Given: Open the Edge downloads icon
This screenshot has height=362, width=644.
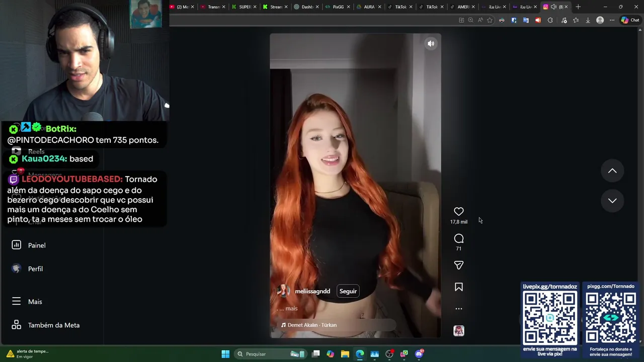Looking at the screenshot, I should (588, 20).
